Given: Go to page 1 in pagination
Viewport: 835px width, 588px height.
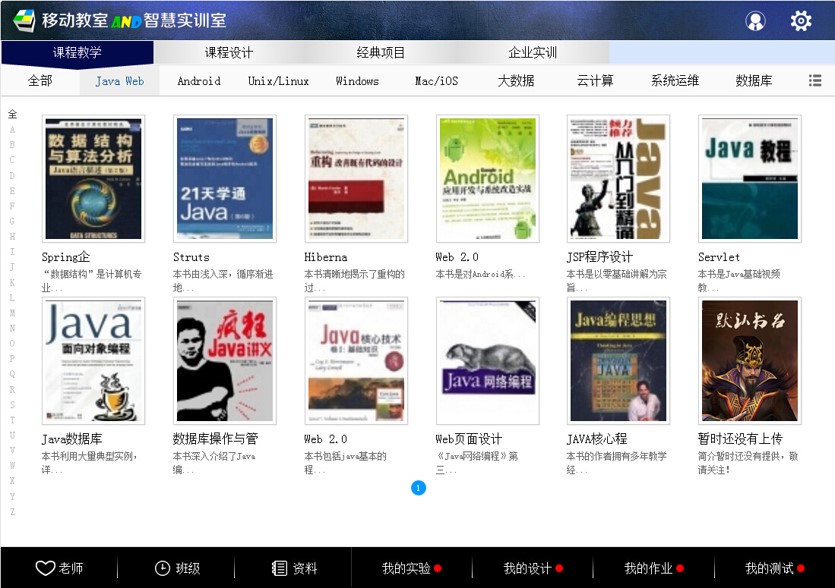Looking at the screenshot, I should [x=419, y=487].
